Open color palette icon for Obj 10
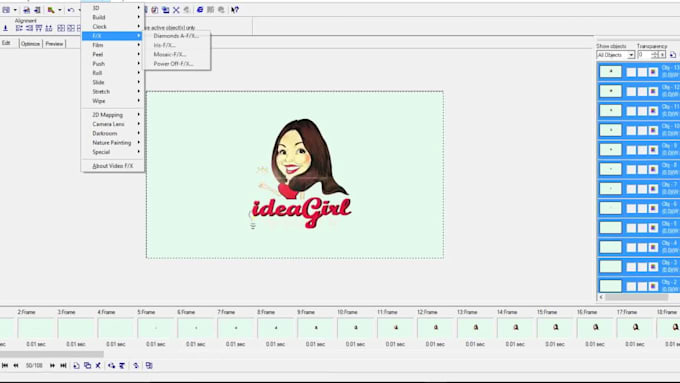 coord(653,131)
